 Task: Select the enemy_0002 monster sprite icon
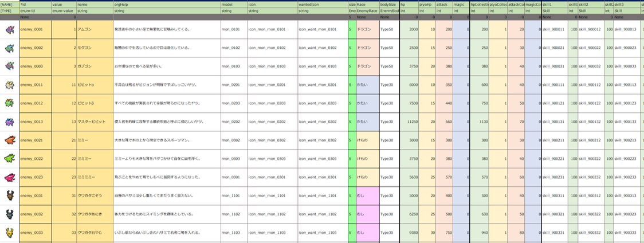pos(10,48)
